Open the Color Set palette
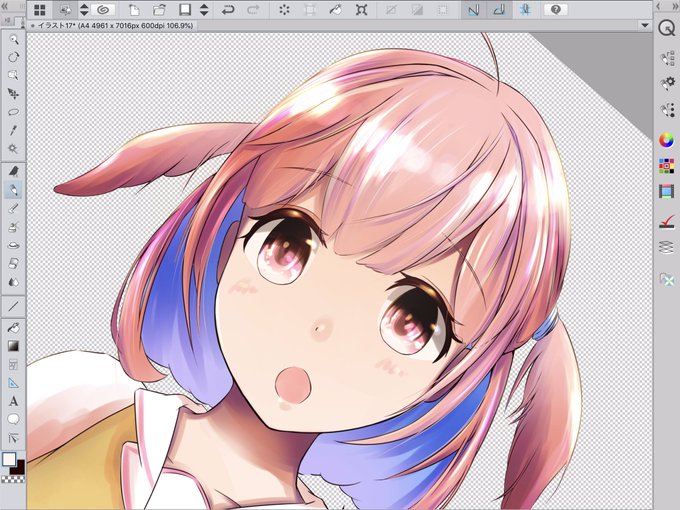680x510 pixels. [x=667, y=166]
